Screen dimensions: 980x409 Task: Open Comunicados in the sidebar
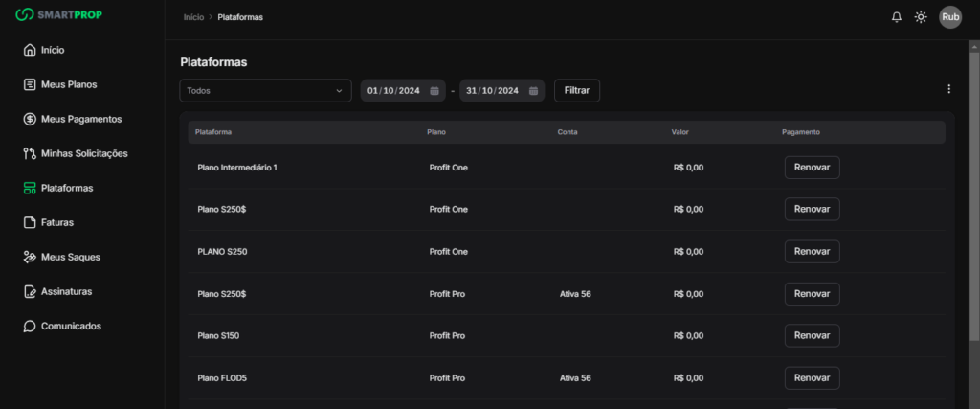70,326
